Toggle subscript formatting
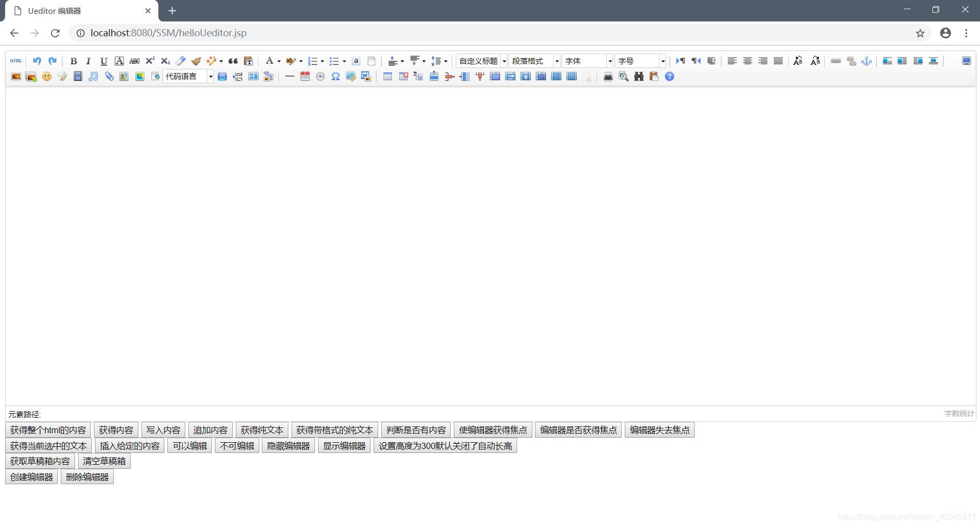 click(165, 61)
